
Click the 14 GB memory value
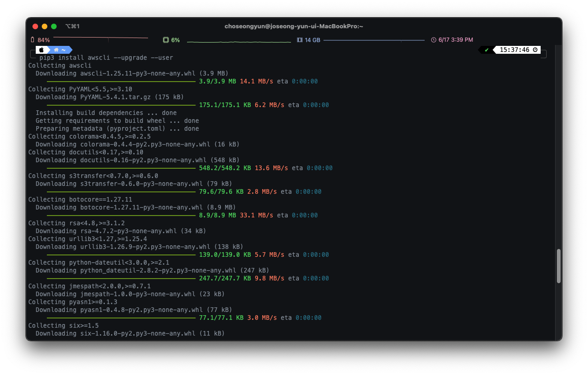[312, 40]
